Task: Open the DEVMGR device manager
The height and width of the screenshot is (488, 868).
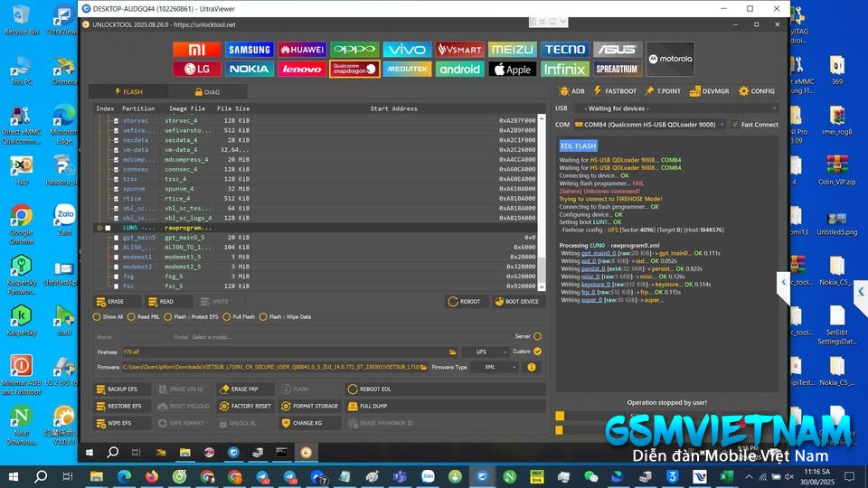Action: click(x=709, y=91)
